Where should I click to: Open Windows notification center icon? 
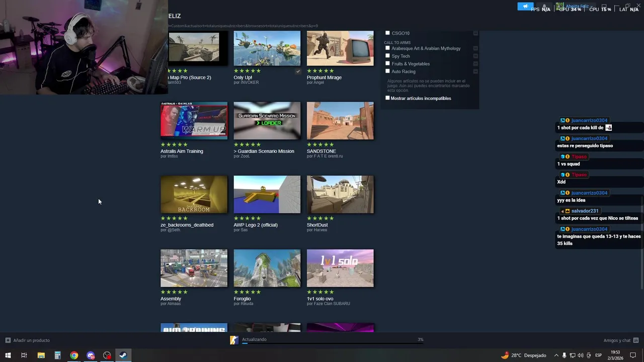coord(633,355)
